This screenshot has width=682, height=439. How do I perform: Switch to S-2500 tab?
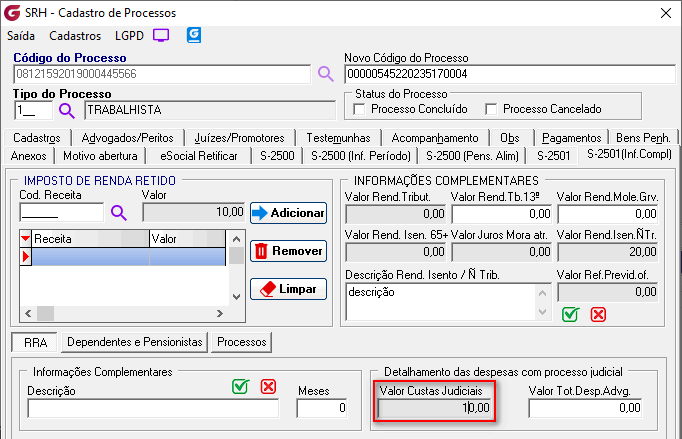point(277,156)
